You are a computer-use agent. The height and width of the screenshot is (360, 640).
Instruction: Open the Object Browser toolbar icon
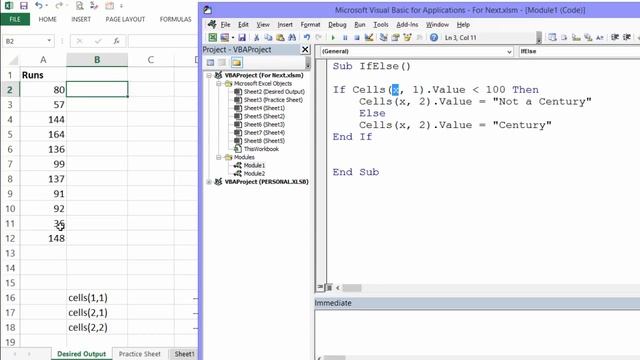tap(407, 38)
